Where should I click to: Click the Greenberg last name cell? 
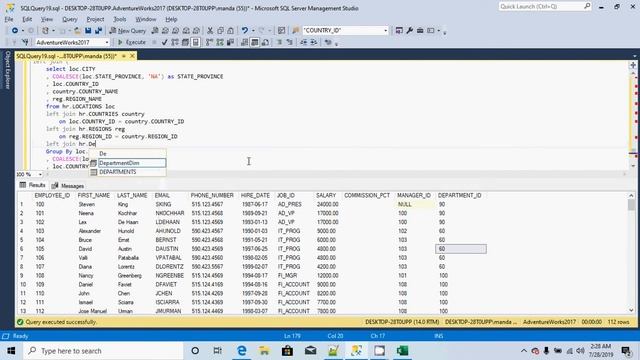click(x=130, y=276)
